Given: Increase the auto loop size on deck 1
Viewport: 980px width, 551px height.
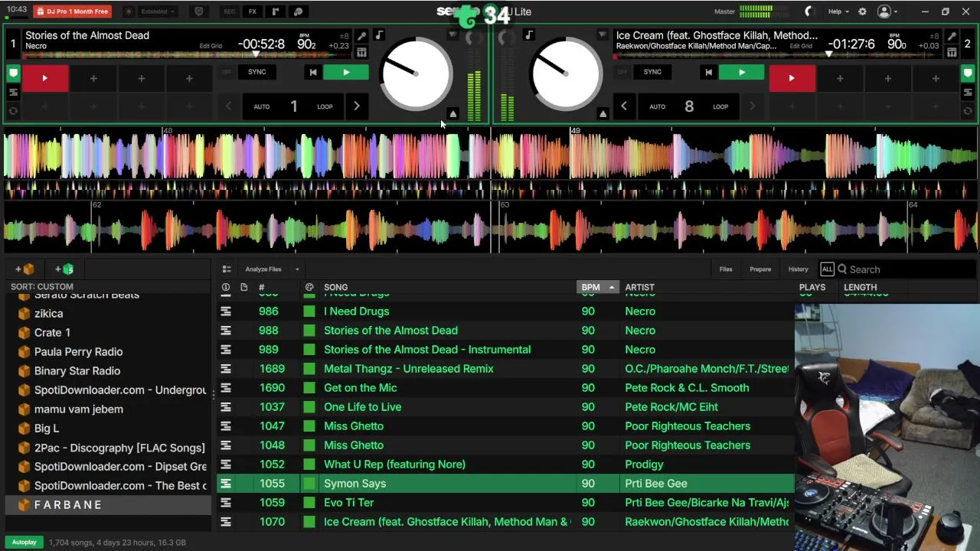Looking at the screenshot, I should [x=356, y=106].
